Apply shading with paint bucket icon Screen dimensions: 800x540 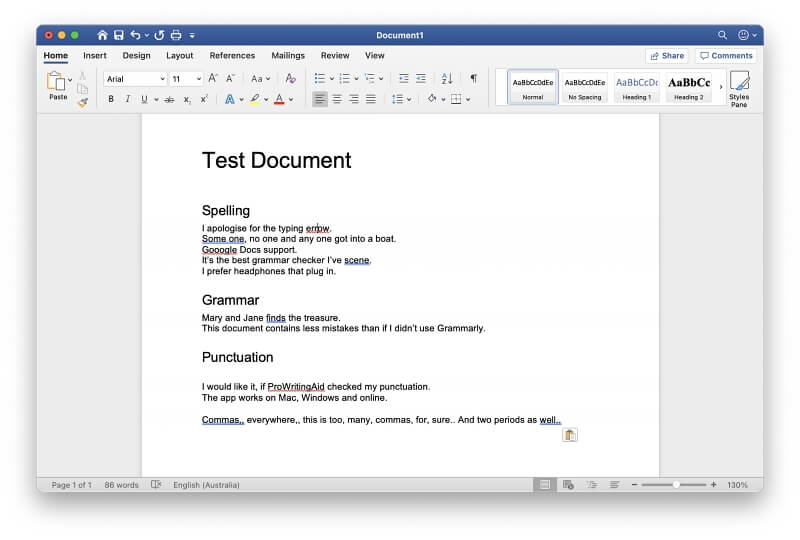[x=432, y=99]
